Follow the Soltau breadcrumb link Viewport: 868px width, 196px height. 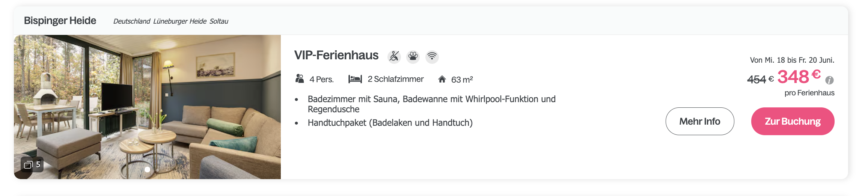tap(219, 21)
